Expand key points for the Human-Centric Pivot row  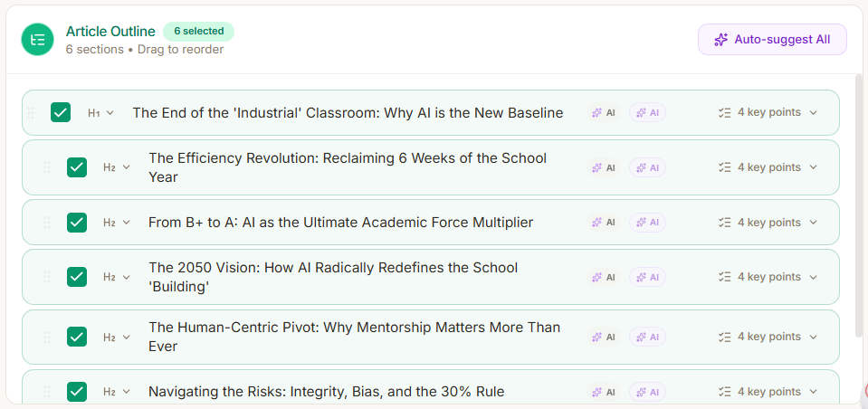point(768,337)
